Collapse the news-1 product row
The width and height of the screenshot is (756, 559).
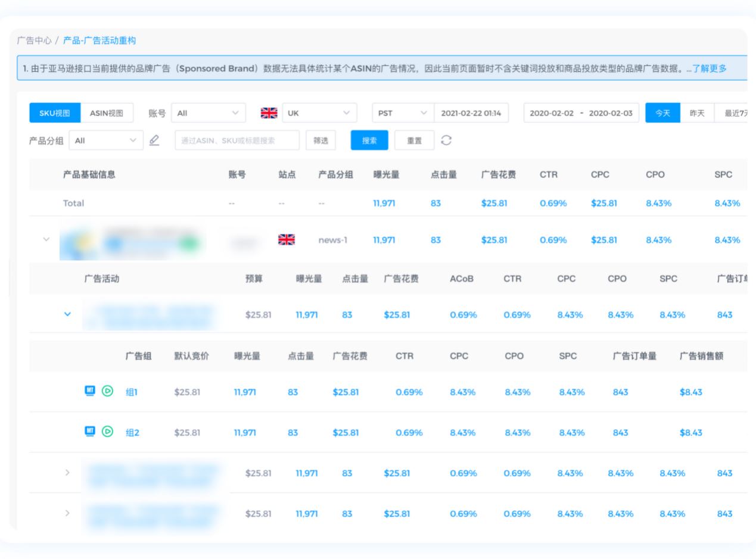coord(46,240)
